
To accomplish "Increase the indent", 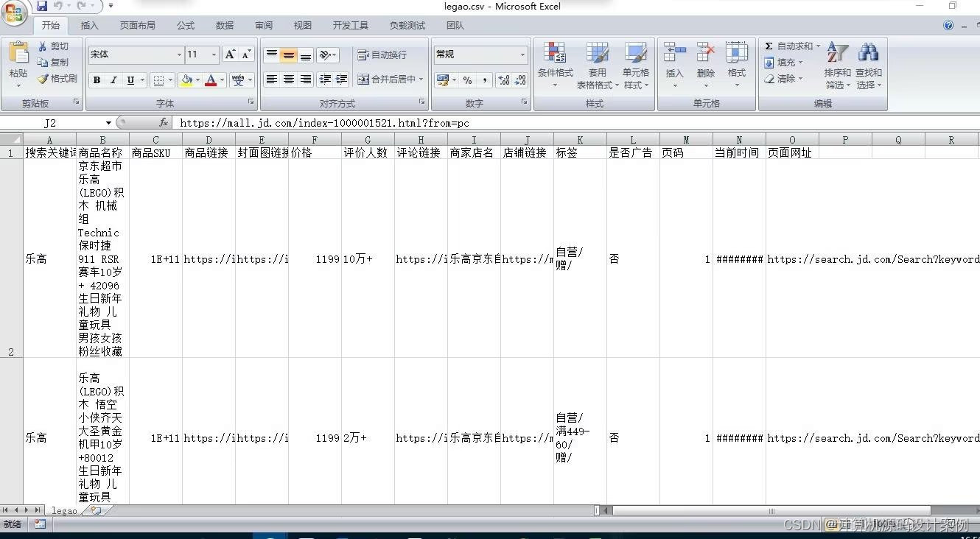I will [x=342, y=80].
